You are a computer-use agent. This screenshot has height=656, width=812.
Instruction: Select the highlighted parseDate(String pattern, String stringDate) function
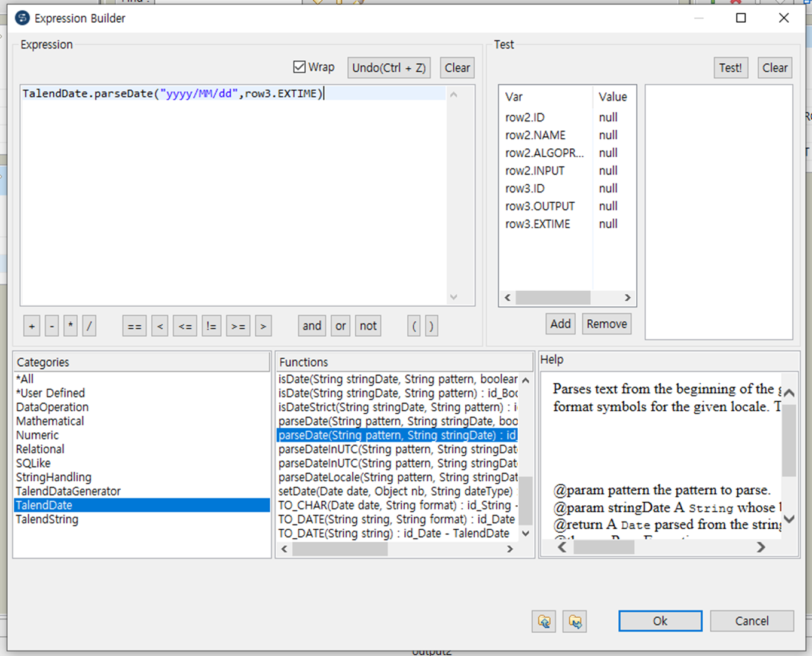(x=398, y=435)
